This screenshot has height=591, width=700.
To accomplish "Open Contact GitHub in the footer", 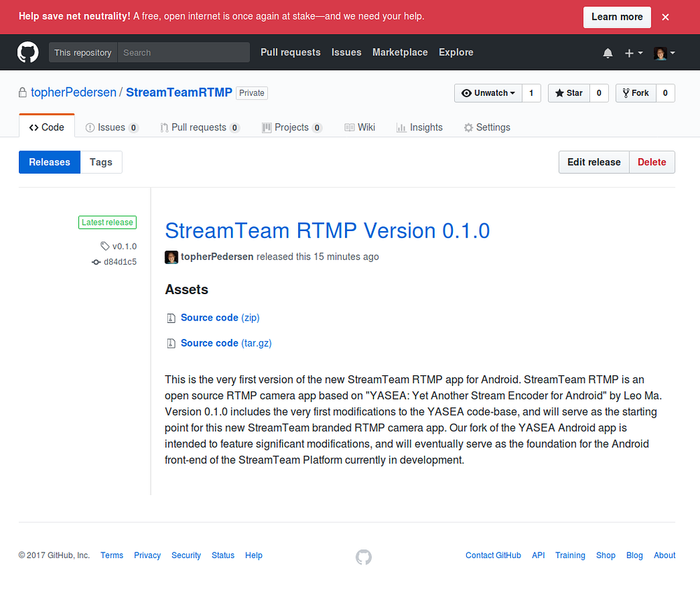I will pos(493,555).
